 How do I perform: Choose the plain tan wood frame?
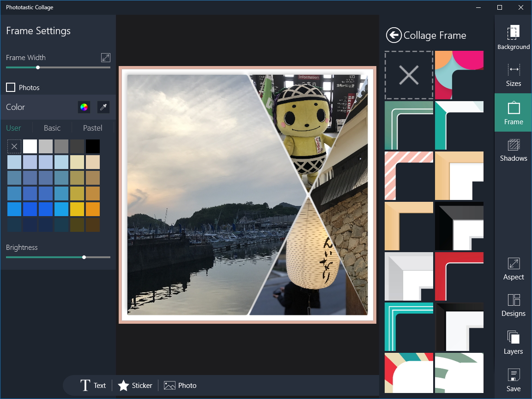coord(409,226)
